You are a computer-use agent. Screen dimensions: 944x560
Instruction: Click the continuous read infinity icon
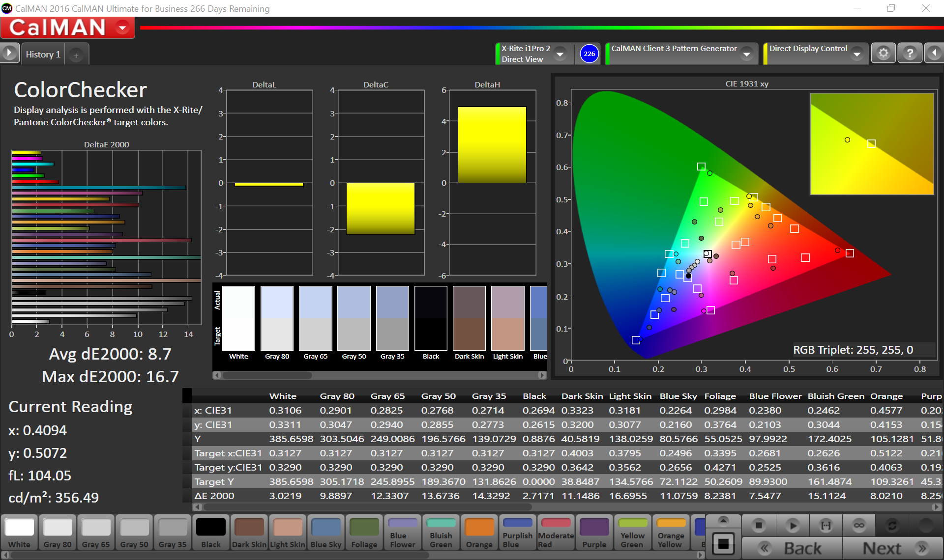click(859, 526)
